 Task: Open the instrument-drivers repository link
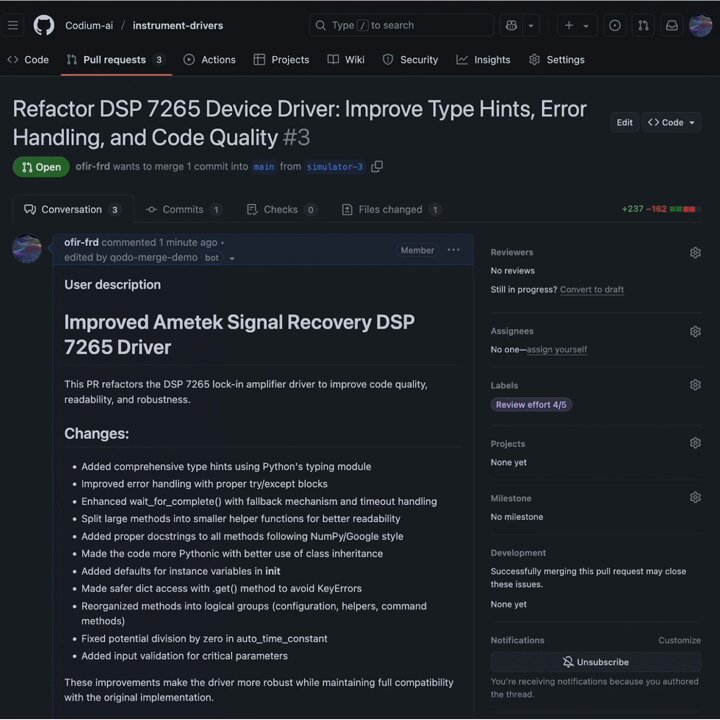tap(178, 26)
